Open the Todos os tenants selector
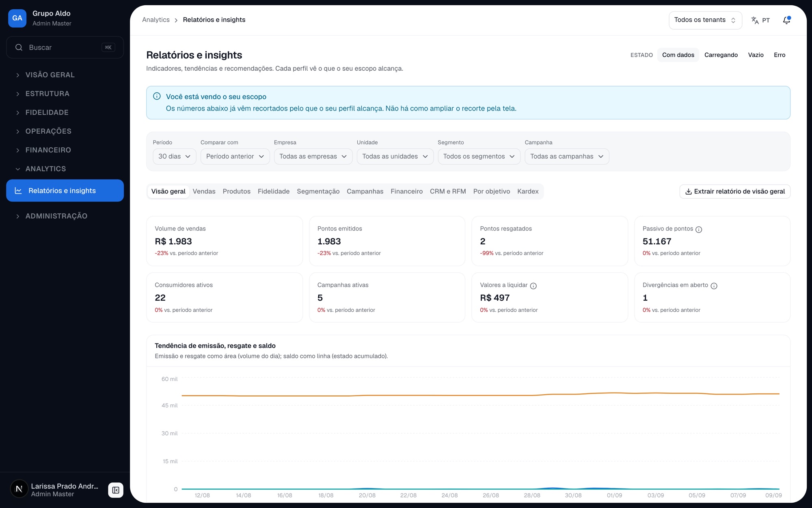 tap(705, 20)
